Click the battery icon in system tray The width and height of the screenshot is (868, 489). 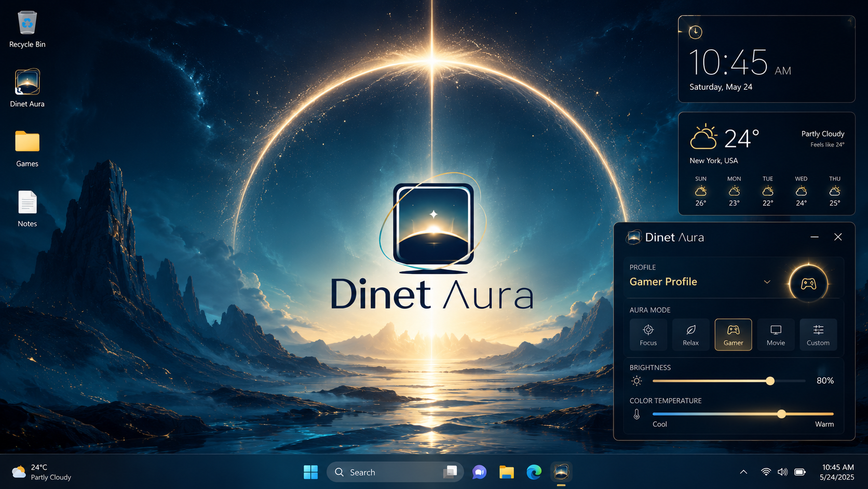click(800, 472)
